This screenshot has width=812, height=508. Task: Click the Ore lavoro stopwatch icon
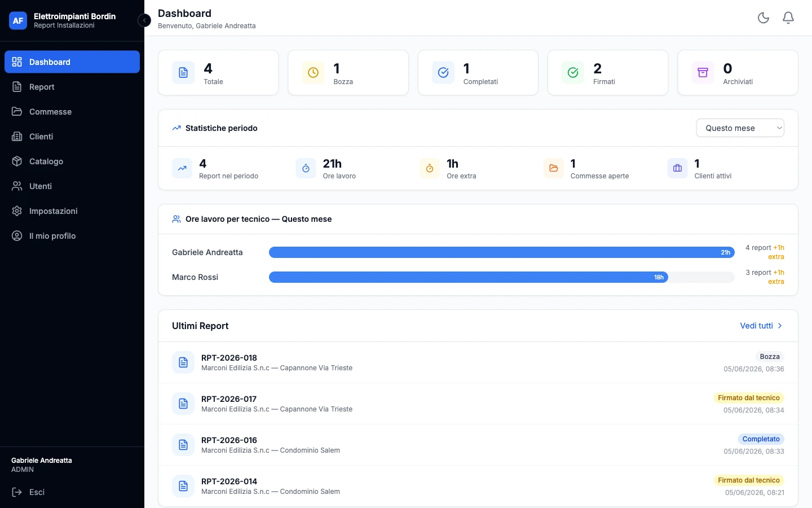pos(306,168)
